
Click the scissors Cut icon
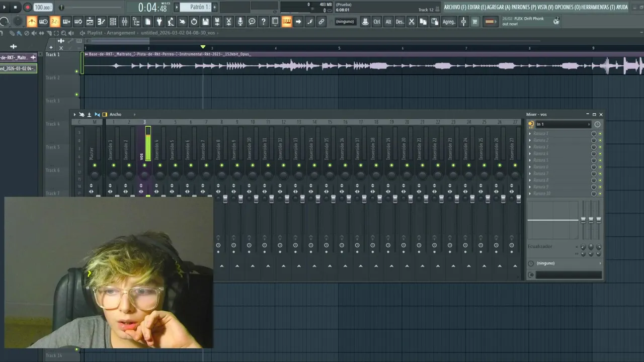[x=411, y=22]
